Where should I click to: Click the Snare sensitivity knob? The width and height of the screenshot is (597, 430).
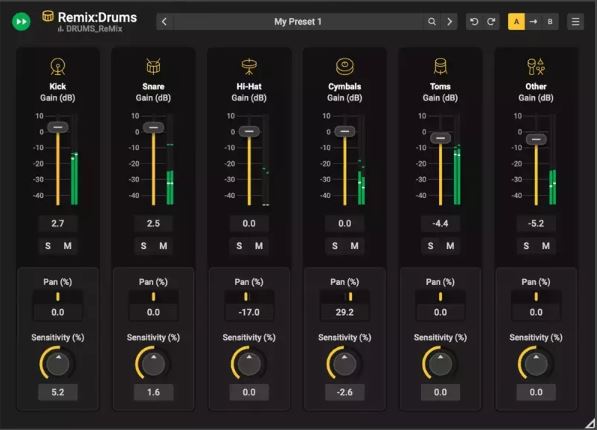153,363
